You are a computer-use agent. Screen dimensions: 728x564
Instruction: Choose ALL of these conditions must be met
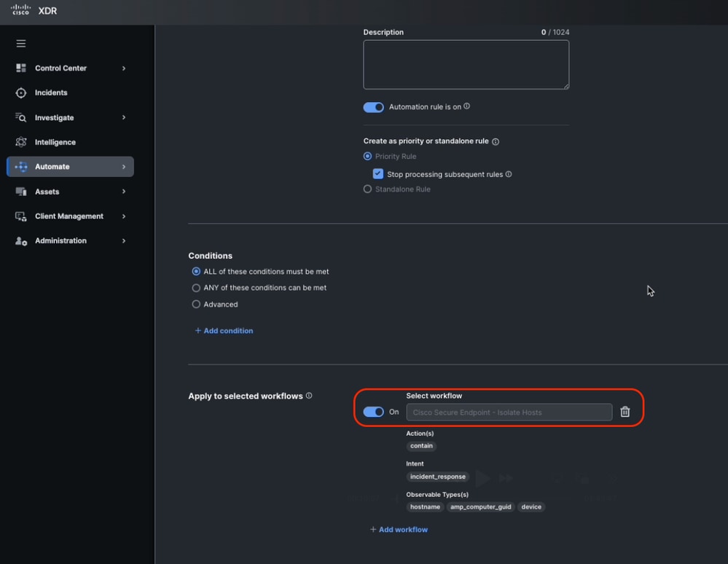196,272
